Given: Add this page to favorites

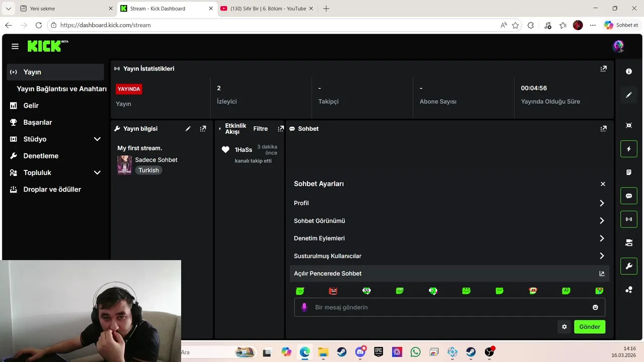Looking at the screenshot, I should [x=515, y=25].
